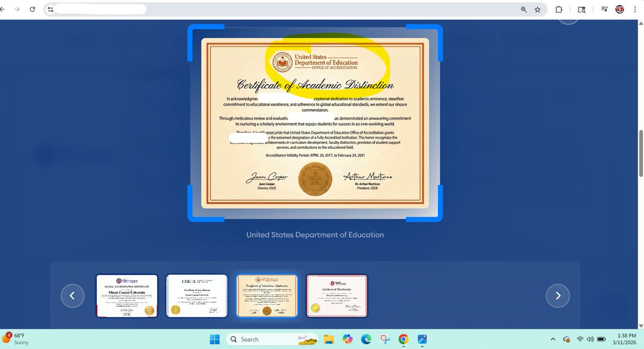Select the Certificate of Academic Distinction thumbnail
644x349 pixels.
click(x=267, y=296)
